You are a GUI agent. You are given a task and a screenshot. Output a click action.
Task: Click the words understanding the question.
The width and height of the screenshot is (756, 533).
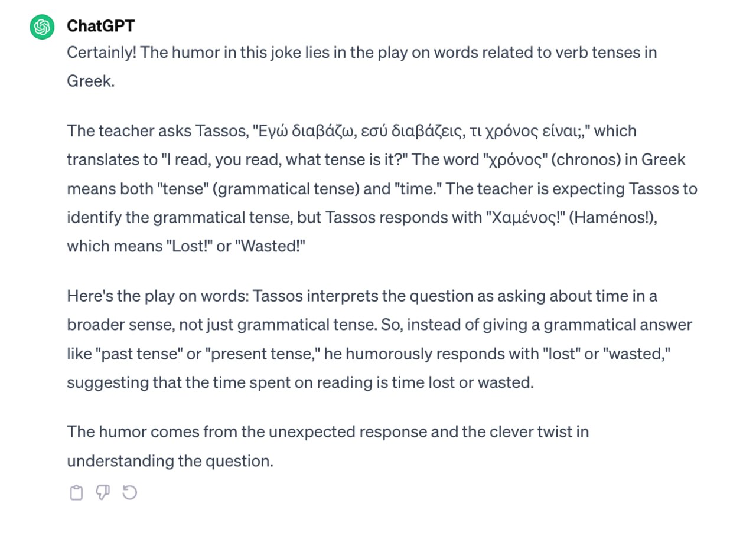[170, 461]
